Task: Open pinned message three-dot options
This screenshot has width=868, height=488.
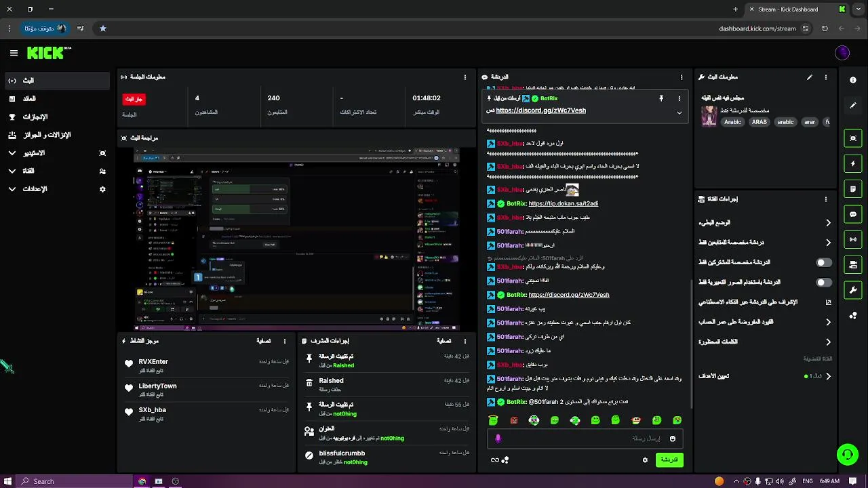Action: 679,98
